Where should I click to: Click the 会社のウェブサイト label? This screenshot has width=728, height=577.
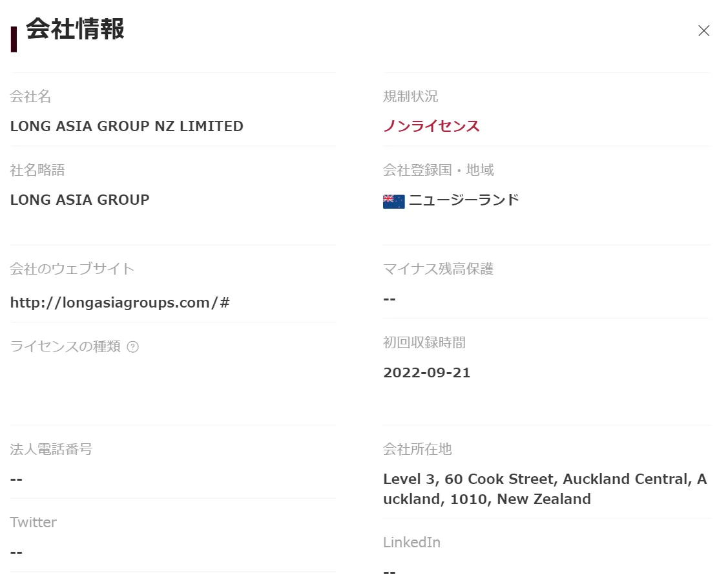click(72, 269)
